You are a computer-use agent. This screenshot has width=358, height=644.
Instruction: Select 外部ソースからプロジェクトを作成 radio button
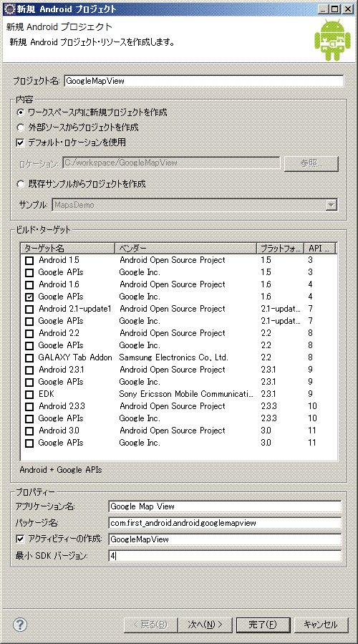click(21, 128)
